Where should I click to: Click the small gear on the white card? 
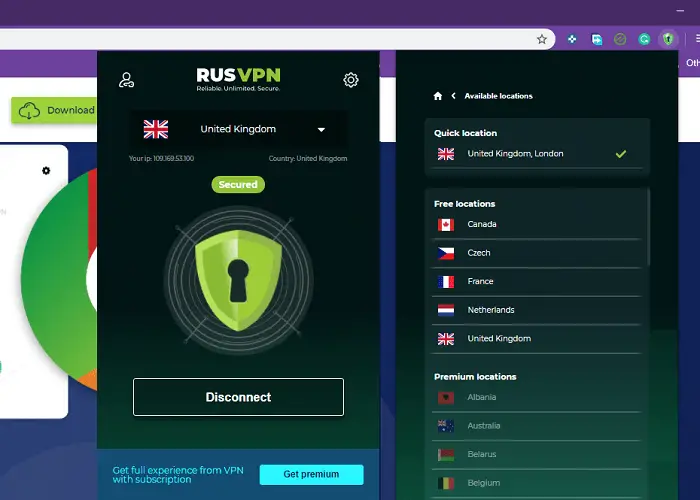point(46,171)
